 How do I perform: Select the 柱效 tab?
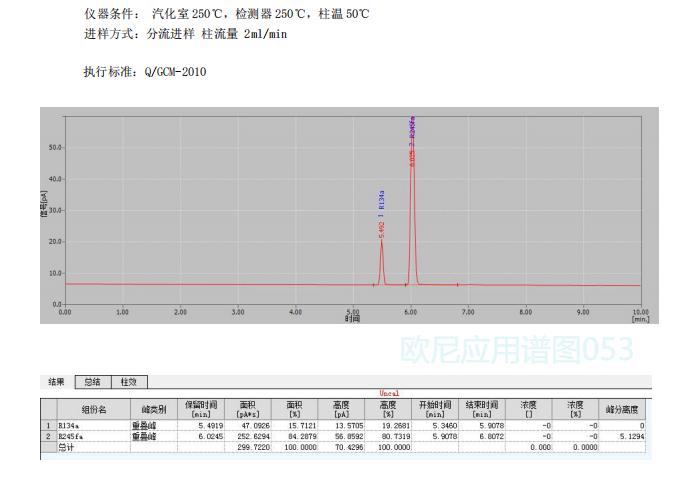(x=128, y=382)
